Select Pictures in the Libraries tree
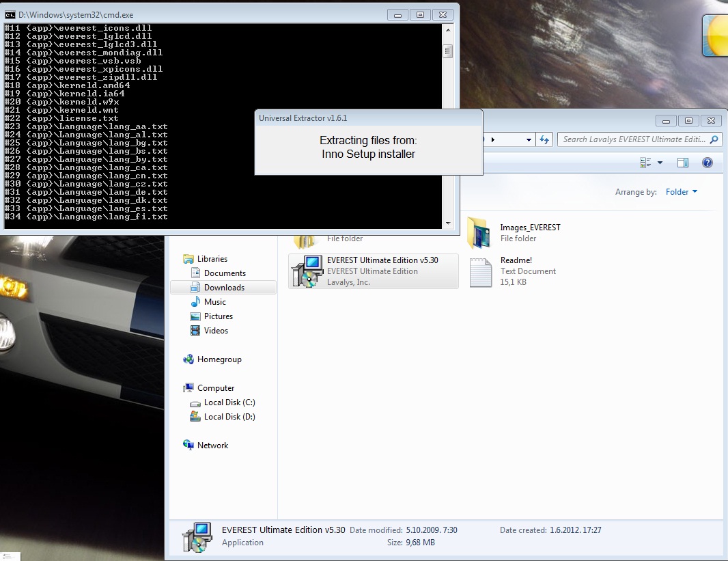The image size is (728, 561). coord(219,317)
